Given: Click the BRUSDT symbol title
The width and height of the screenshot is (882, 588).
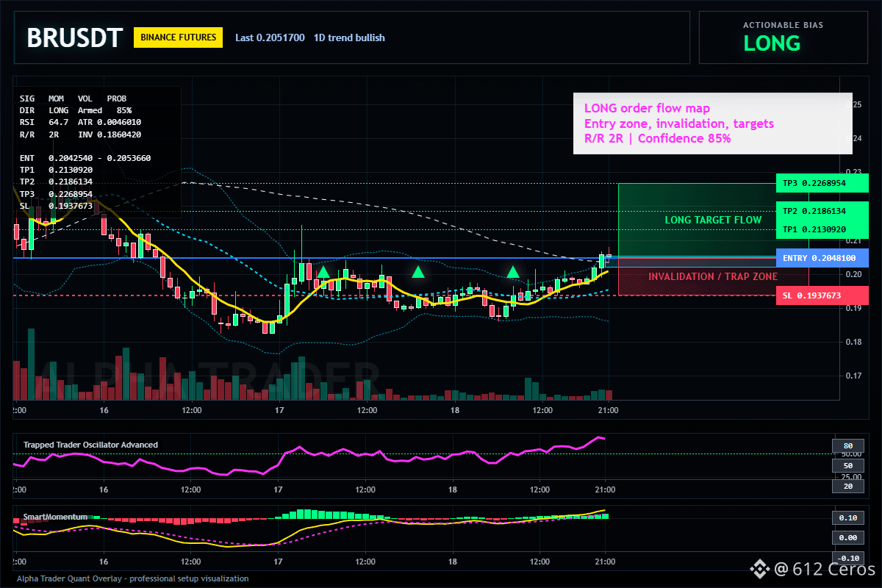Looking at the screenshot, I should [x=74, y=38].
